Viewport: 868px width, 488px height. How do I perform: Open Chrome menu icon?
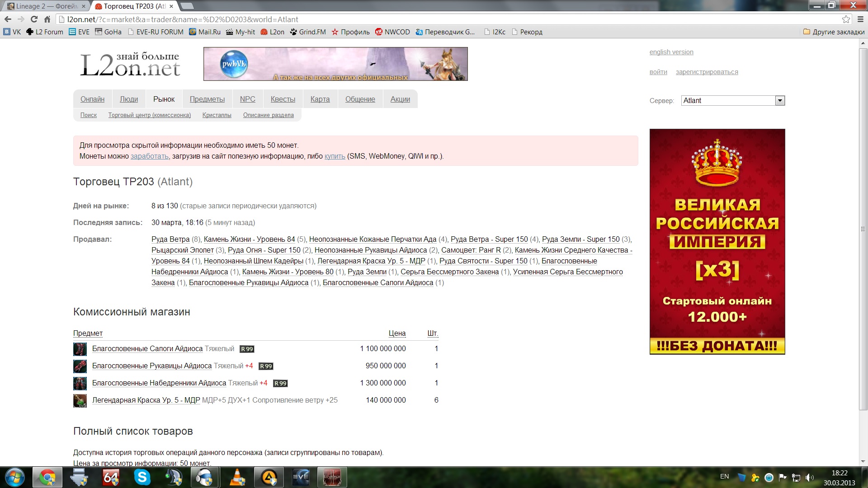(x=860, y=19)
